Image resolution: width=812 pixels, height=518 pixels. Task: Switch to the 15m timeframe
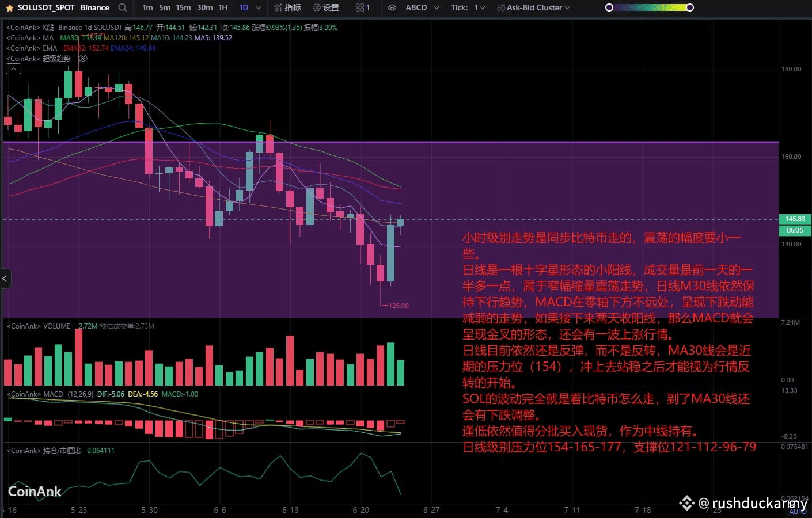(183, 7)
